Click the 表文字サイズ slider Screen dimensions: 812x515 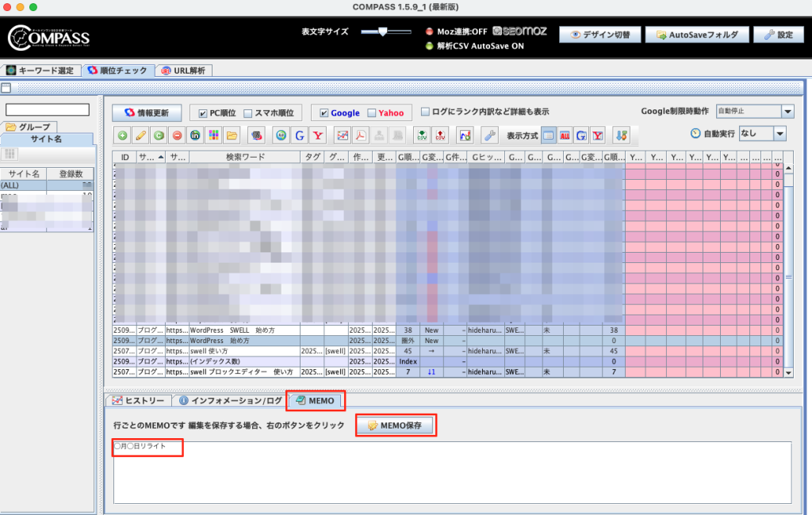pyautogui.click(x=384, y=32)
